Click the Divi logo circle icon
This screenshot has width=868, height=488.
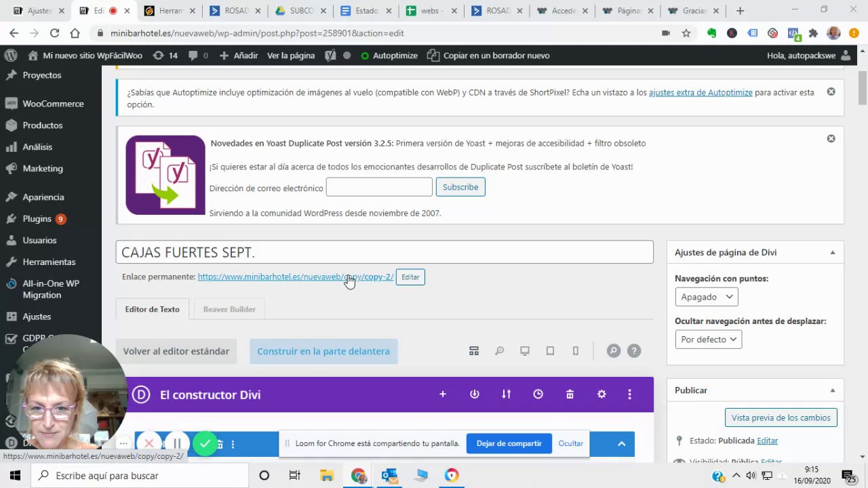141,394
